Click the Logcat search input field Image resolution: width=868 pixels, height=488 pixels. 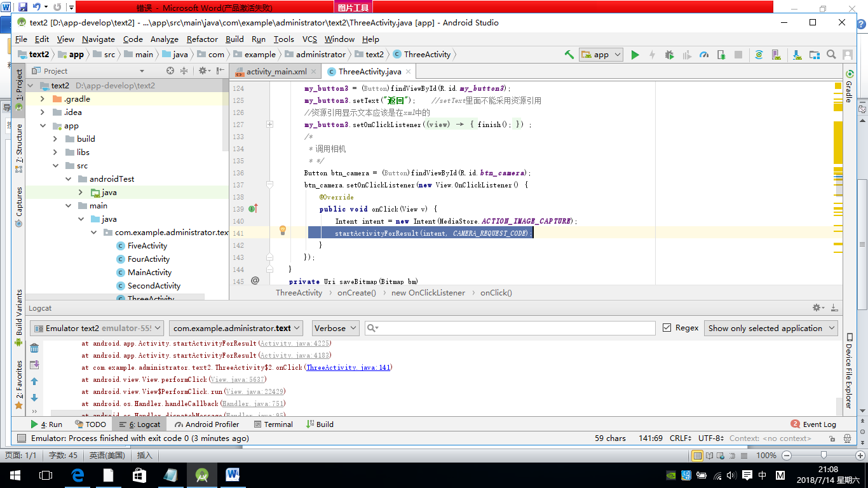click(x=510, y=328)
